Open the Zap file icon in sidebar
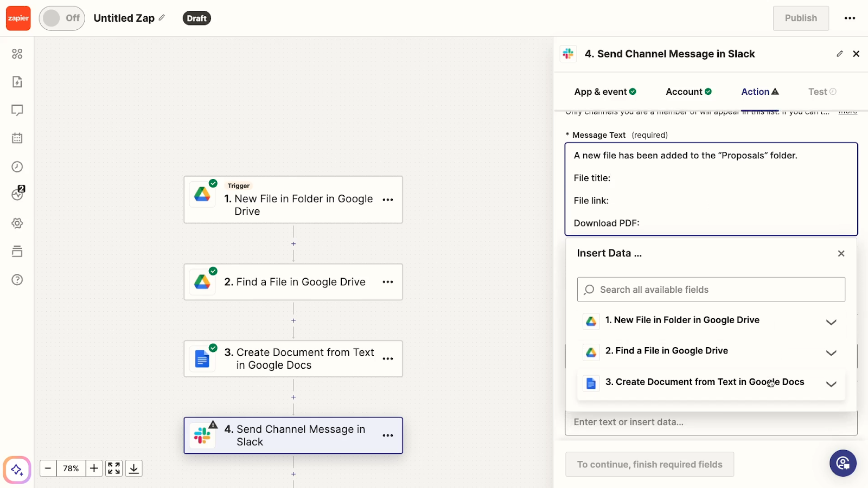 (x=17, y=82)
